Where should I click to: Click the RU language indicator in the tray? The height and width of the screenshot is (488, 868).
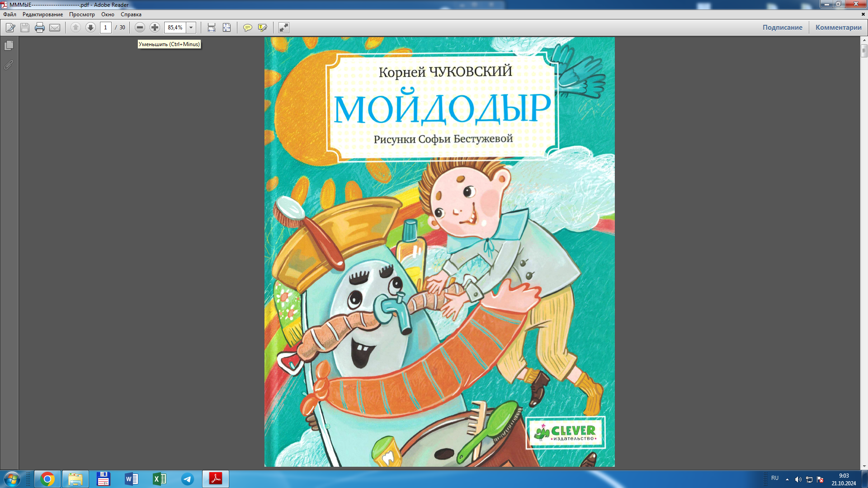775,478
